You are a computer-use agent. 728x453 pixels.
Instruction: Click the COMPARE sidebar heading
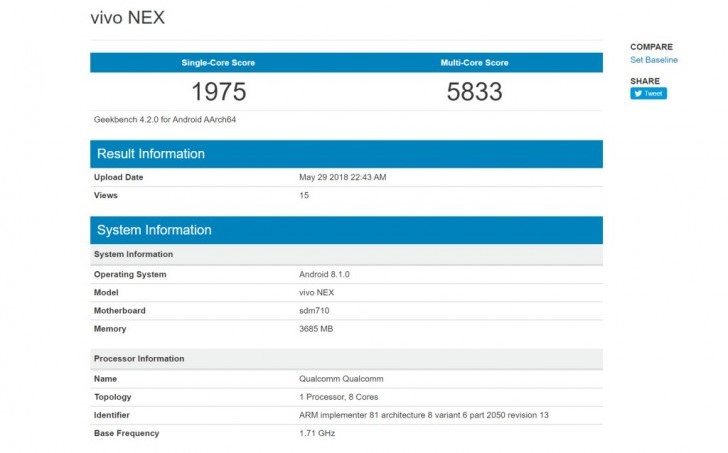(651, 47)
